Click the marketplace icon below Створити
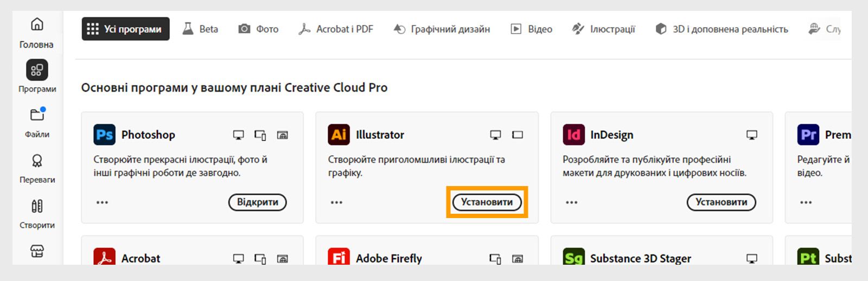This screenshot has height=281, width=868. [37, 251]
